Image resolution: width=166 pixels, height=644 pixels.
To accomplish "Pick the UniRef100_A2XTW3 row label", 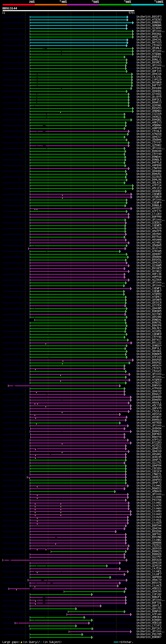I will coord(149,314).
